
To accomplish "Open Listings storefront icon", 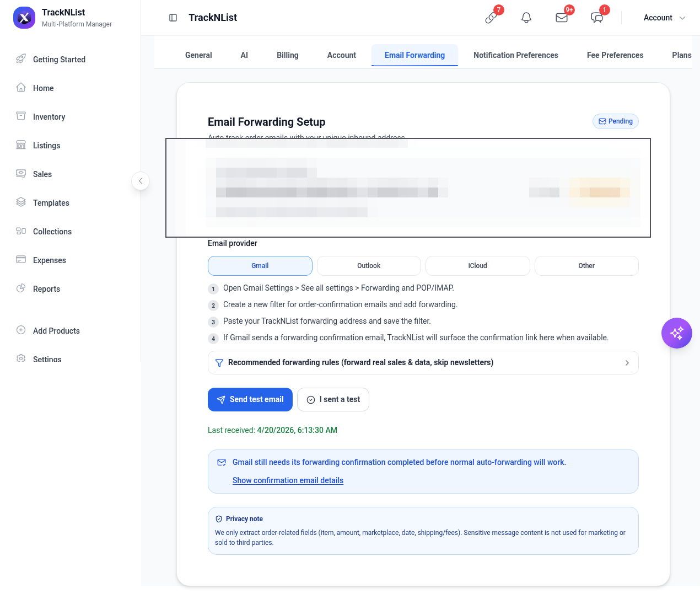I will coord(21,145).
